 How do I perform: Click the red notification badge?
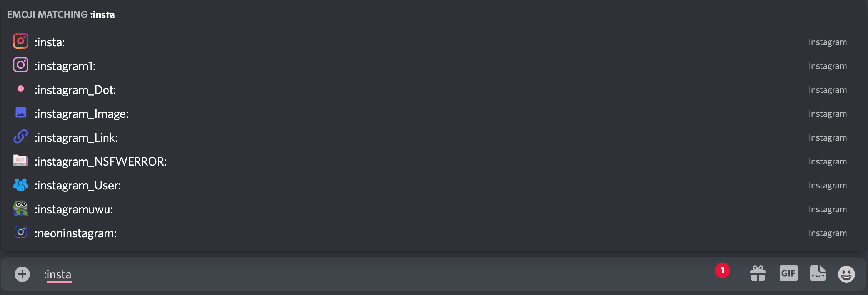[x=722, y=270]
